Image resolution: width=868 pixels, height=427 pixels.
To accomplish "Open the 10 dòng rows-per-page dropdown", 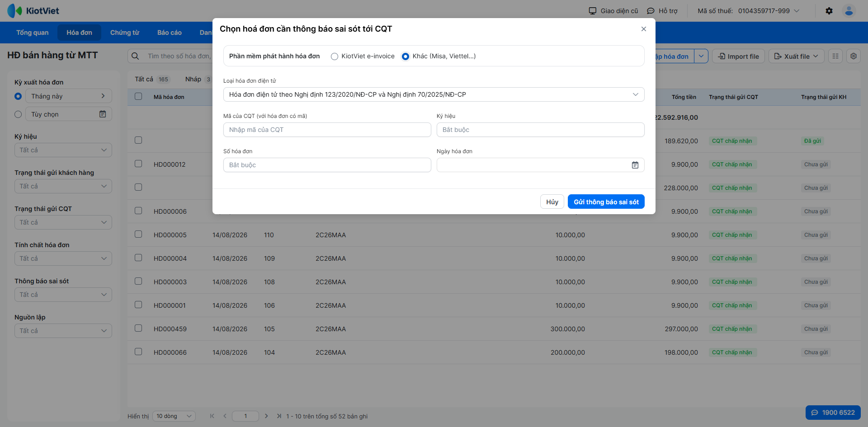I will 174,416.
